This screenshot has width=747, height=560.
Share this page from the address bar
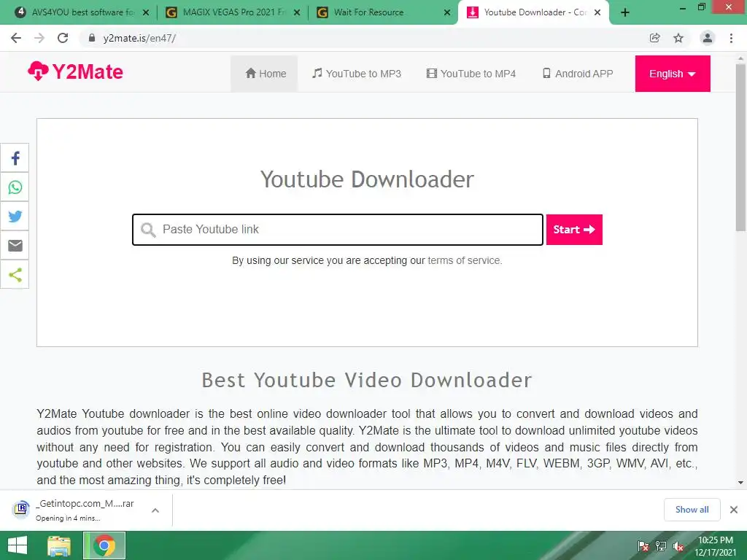(x=654, y=38)
